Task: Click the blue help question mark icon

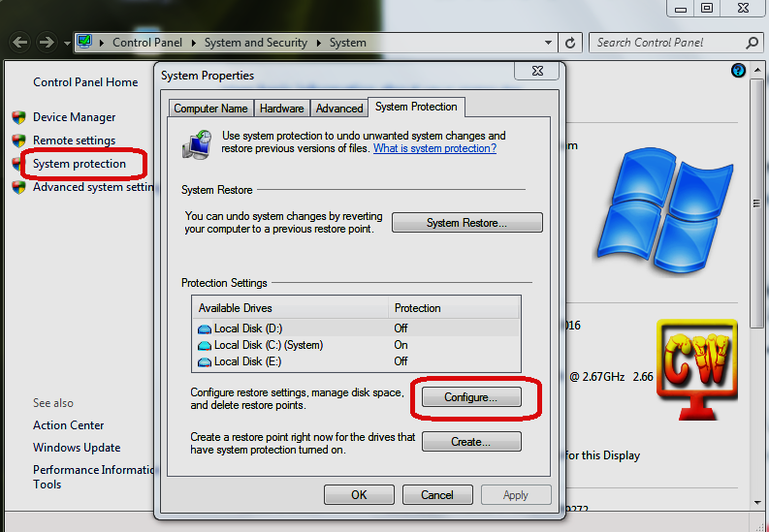Action: pos(739,71)
